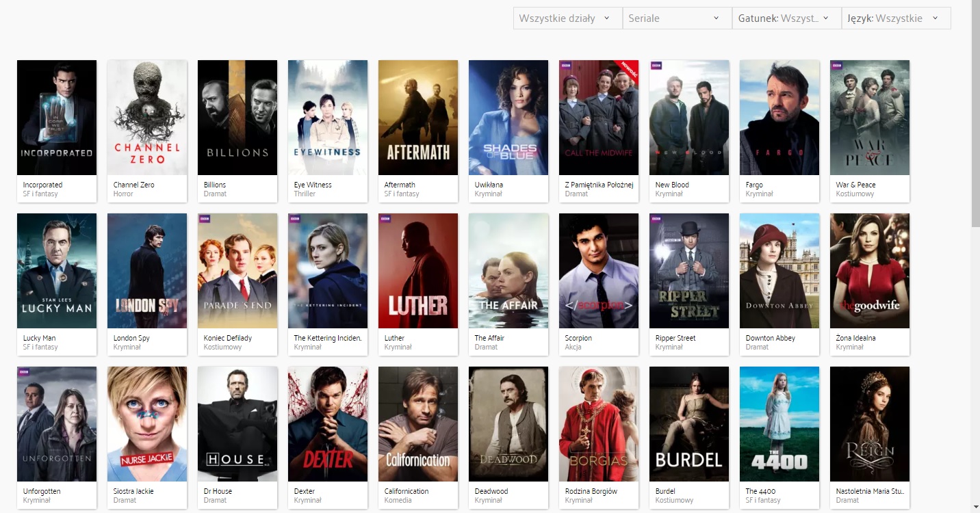Click the BBC badge on New Blood poster
The height and width of the screenshot is (513, 980).
pos(656,66)
